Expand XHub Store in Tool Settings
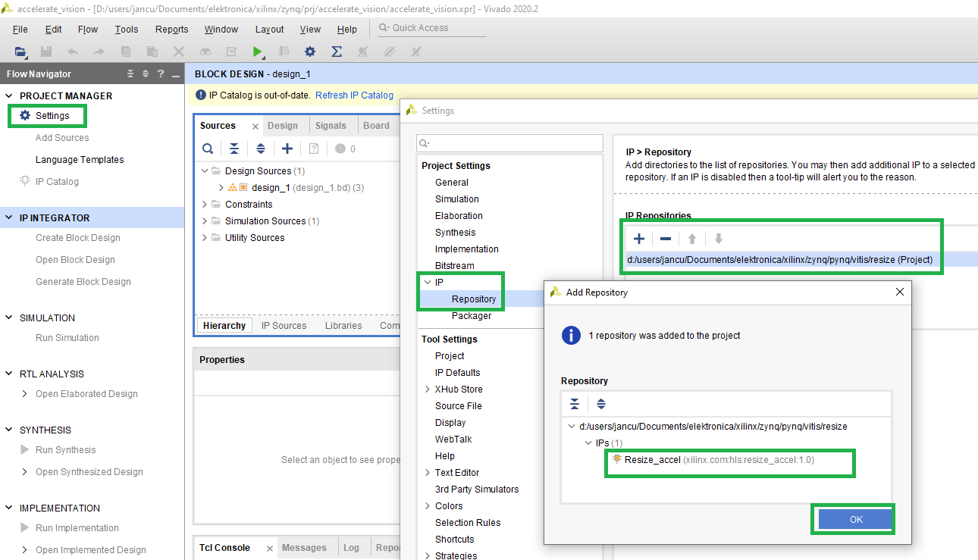This screenshot has height=560, width=978. [x=428, y=389]
